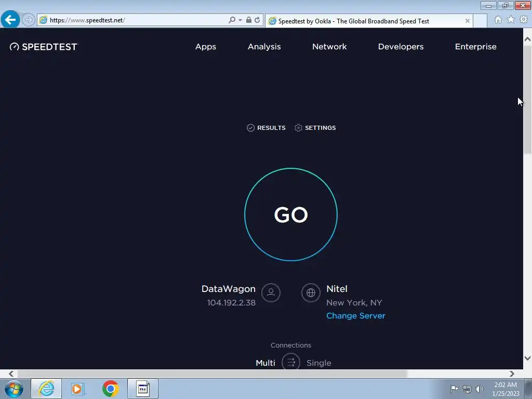Click the vertical scrollbar thumb
Image resolution: width=532 pixels, height=399 pixels.
click(x=527, y=99)
